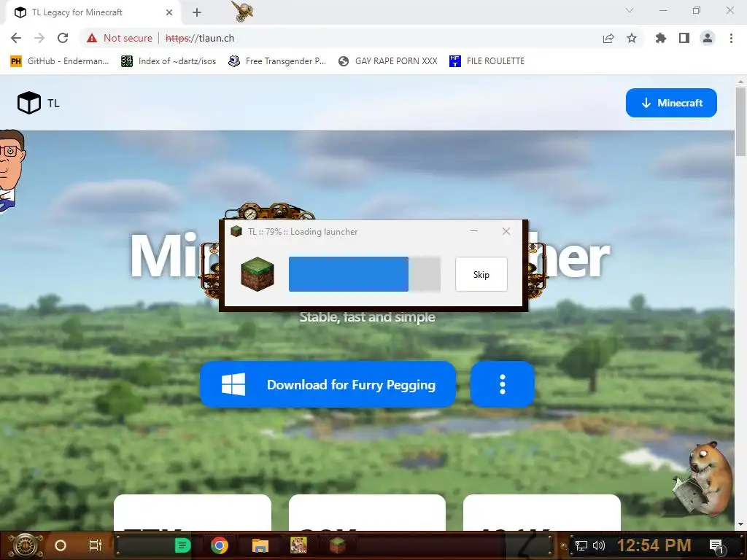Reload the tlaun.ch page
Image resolution: width=747 pixels, height=560 pixels.
[63, 38]
